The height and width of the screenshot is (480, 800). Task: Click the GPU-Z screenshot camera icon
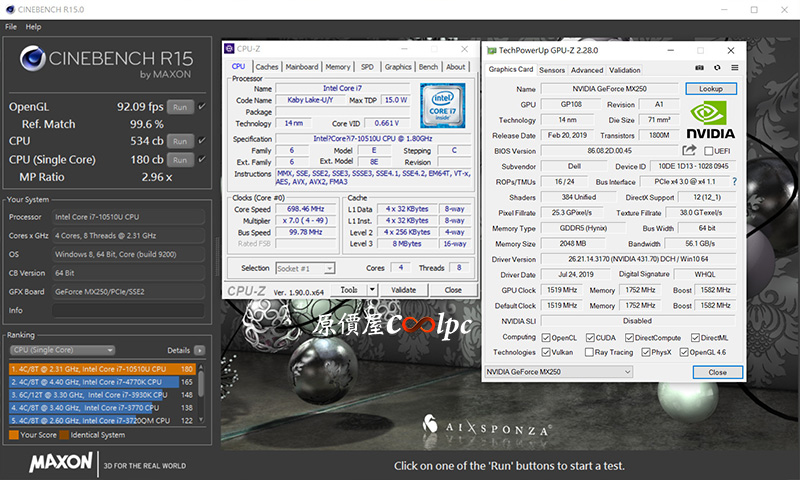coord(699,68)
